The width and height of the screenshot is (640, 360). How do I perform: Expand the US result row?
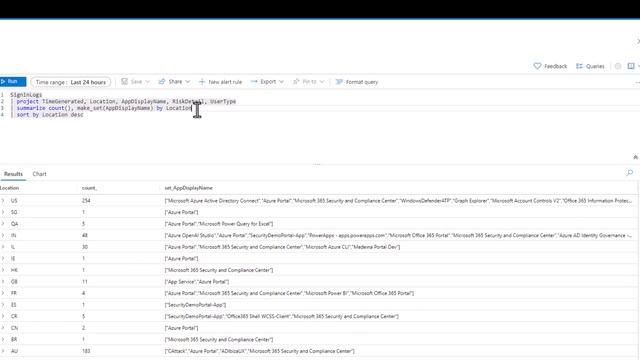(x=3, y=201)
